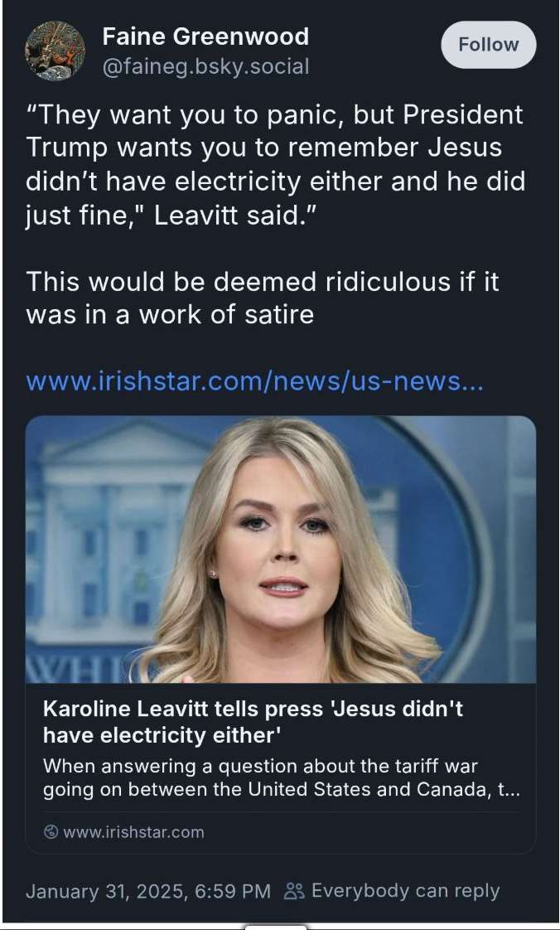Click the Karoline Leavitt article headline
This screenshot has height=930, width=560.
(253, 722)
